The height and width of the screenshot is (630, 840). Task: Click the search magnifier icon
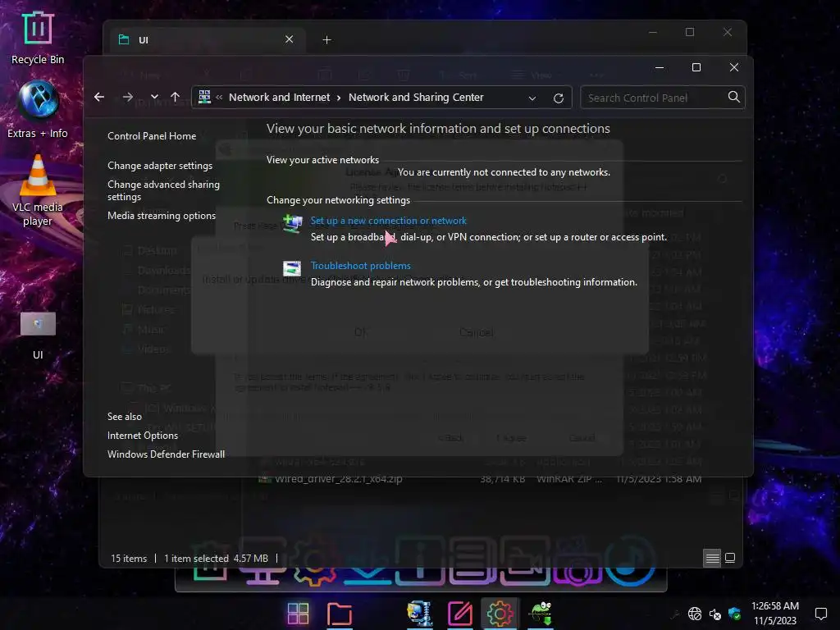click(734, 97)
